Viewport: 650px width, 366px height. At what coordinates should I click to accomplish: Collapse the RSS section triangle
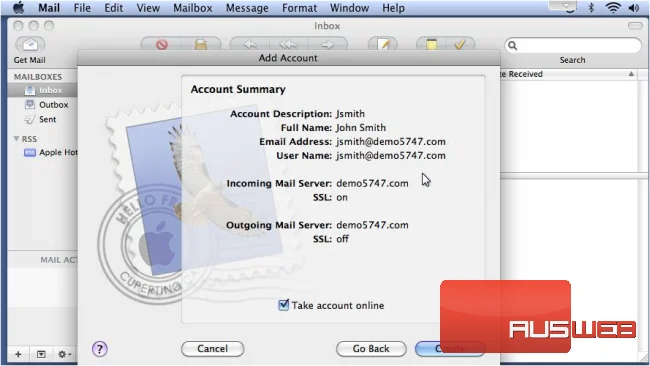point(17,138)
